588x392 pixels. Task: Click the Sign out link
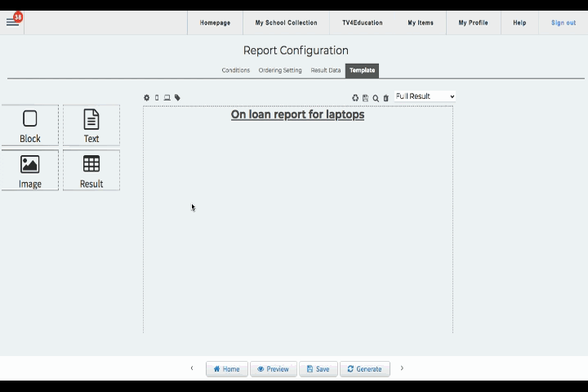pyautogui.click(x=563, y=23)
